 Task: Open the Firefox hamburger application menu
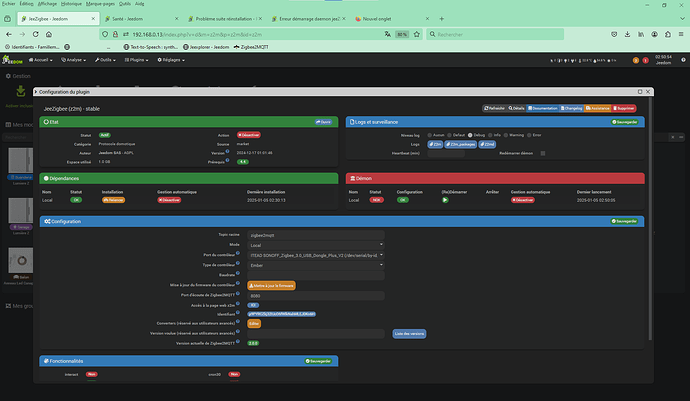tap(681, 34)
